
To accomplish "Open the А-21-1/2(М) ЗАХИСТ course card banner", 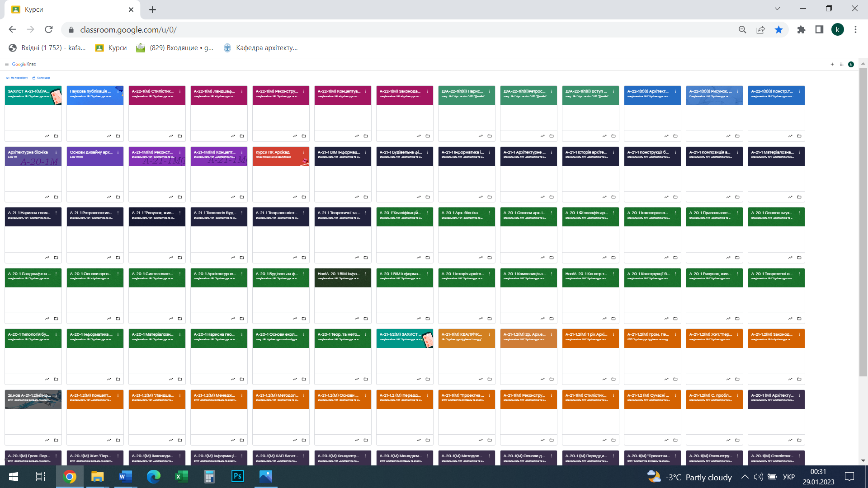I will click(405, 338).
